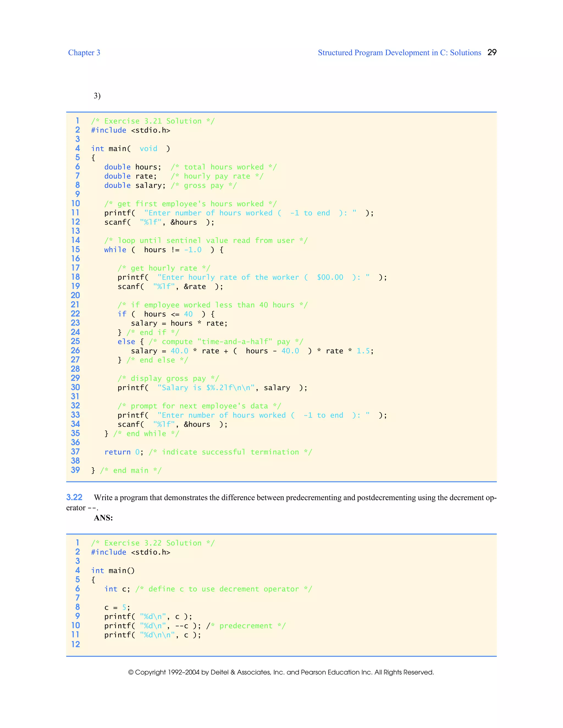Image resolution: width=563 pixels, height=728 pixels.
Task: Click line number 12 in second listing
Action: pyautogui.click(x=75, y=644)
